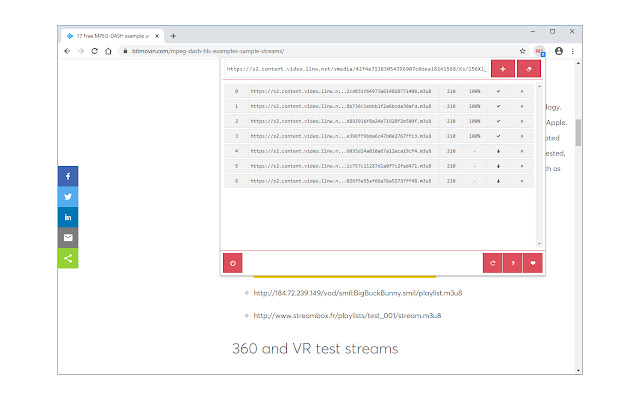Click the download arrow on row 6

[498, 180]
